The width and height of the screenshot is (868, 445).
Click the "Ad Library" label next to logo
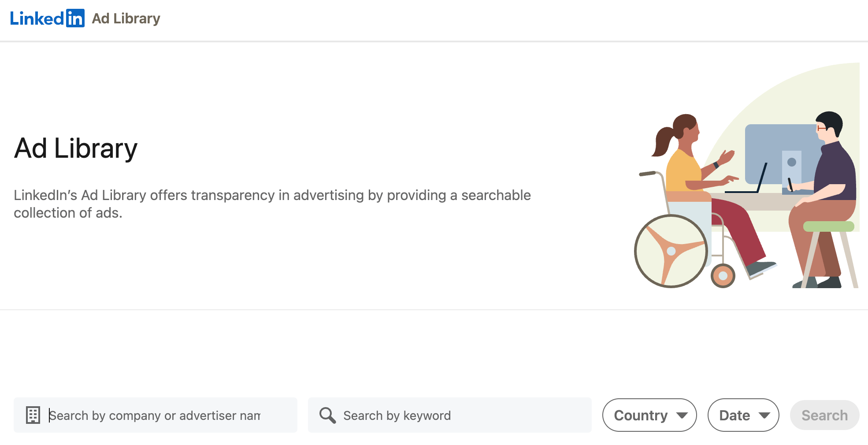(x=126, y=18)
